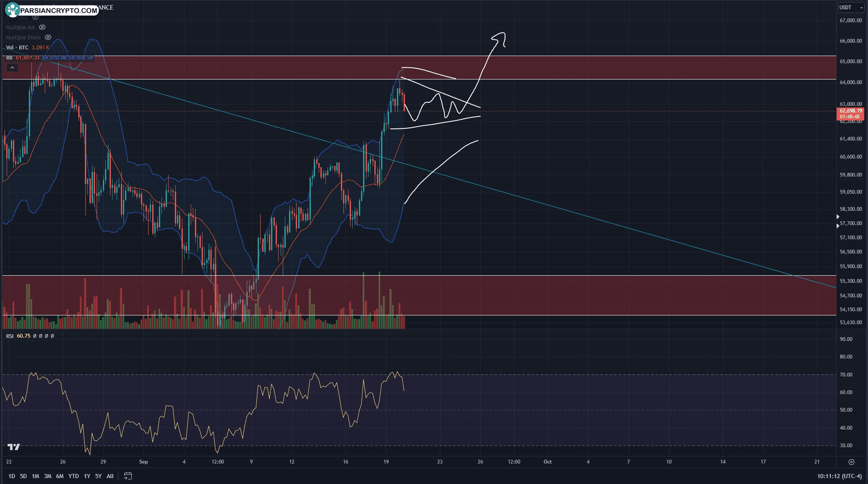Click the TradingView logo icon

pyautogui.click(x=14, y=447)
